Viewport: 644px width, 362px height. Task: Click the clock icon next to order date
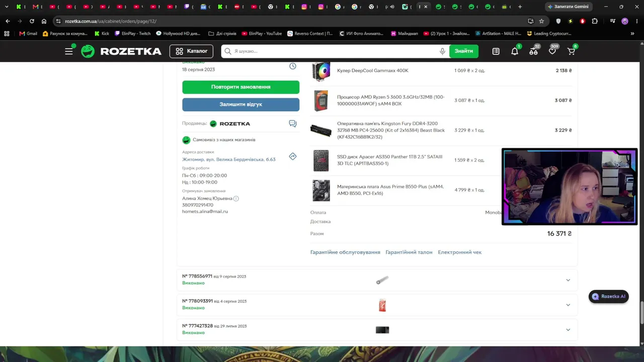coord(293,66)
